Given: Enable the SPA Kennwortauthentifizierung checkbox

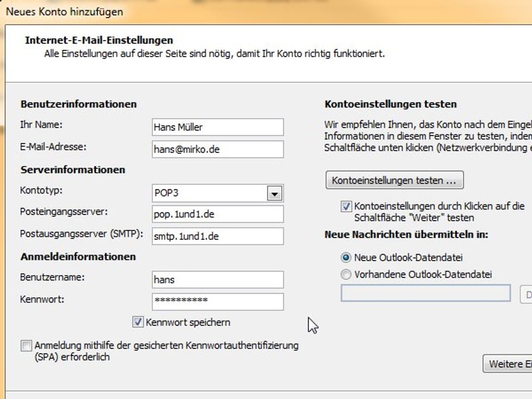Looking at the screenshot, I should coord(26,346).
